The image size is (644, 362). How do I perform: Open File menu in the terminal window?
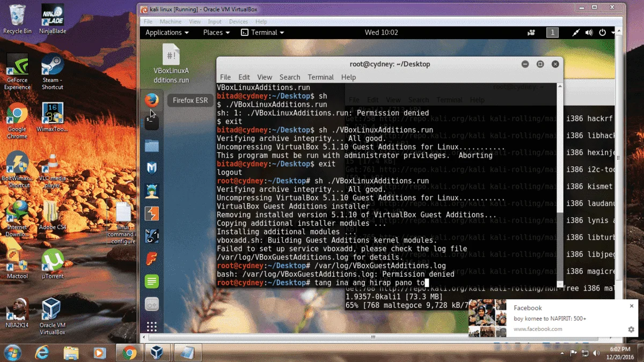click(225, 77)
